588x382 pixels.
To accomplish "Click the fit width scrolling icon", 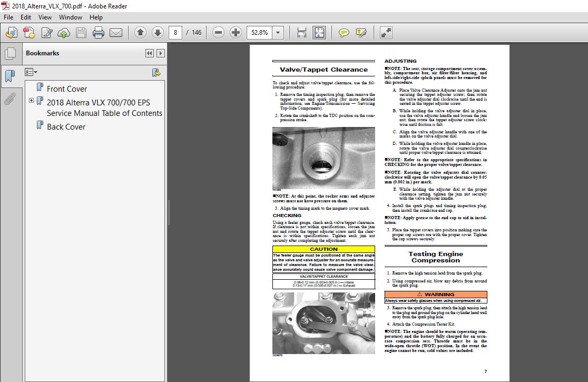I will click(302, 33).
